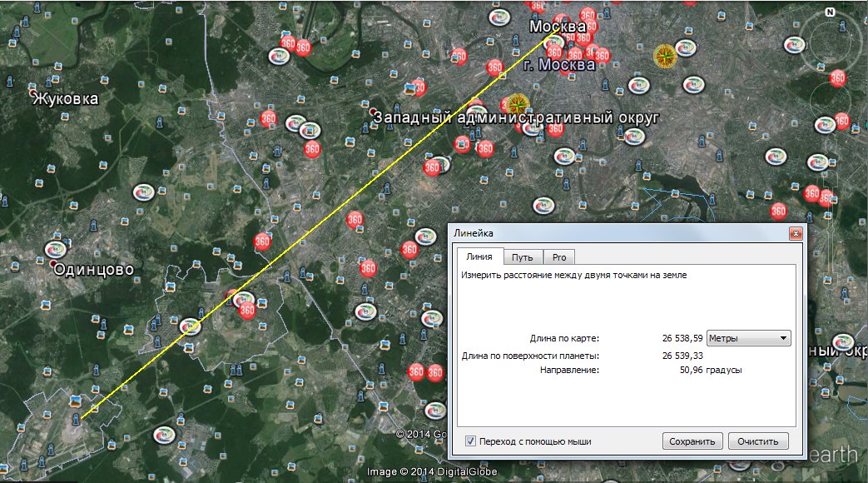Click the oval photo icon on yellow line
This screenshot has width=868, height=483.
click(190, 326)
